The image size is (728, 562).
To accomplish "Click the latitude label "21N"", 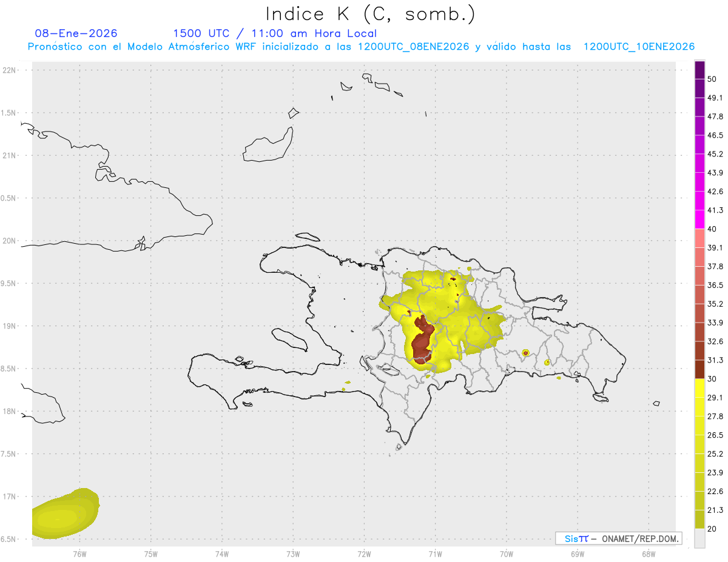I will point(10,155).
